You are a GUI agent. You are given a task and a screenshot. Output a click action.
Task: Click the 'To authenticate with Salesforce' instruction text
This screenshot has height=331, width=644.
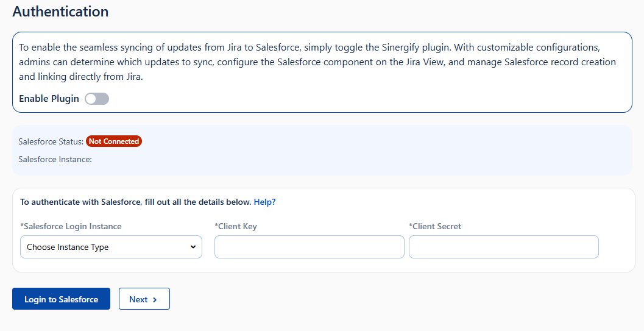(x=135, y=202)
